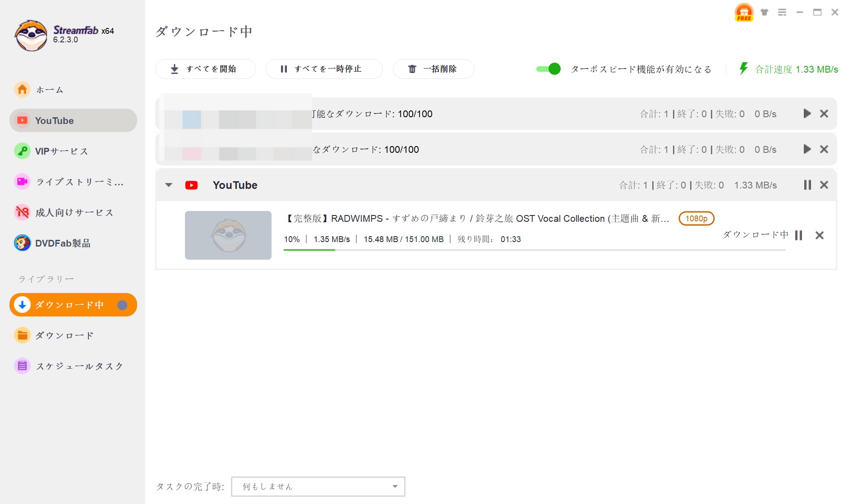Click the RADWIMPS video thumbnail

(x=228, y=235)
